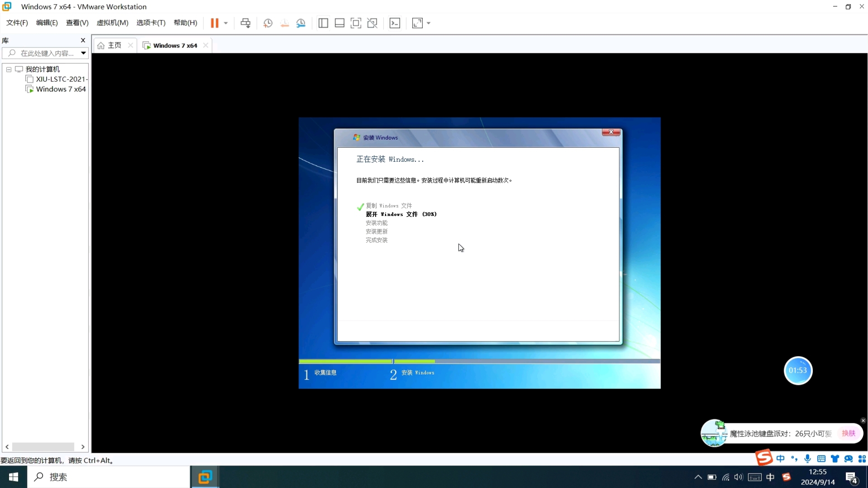Screen dimensions: 868x488
Task: Open the snapshot manager
Action: click(x=301, y=23)
